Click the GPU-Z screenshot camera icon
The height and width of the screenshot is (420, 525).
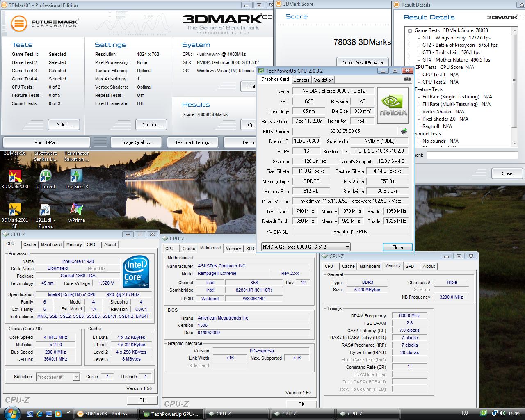click(407, 79)
